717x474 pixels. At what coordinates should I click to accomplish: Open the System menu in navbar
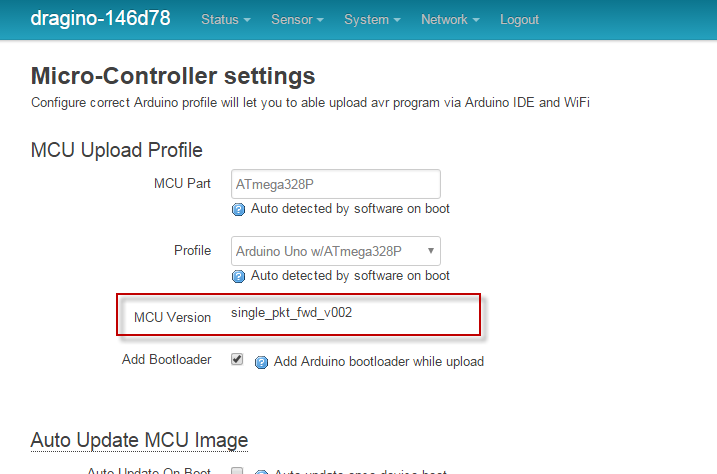click(372, 20)
